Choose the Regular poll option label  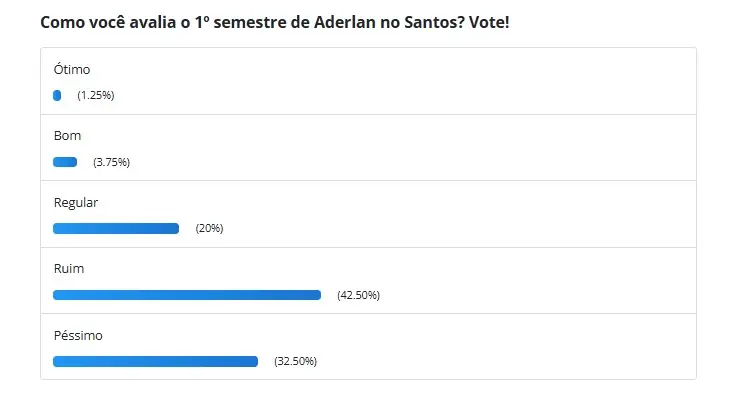coord(76,203)
